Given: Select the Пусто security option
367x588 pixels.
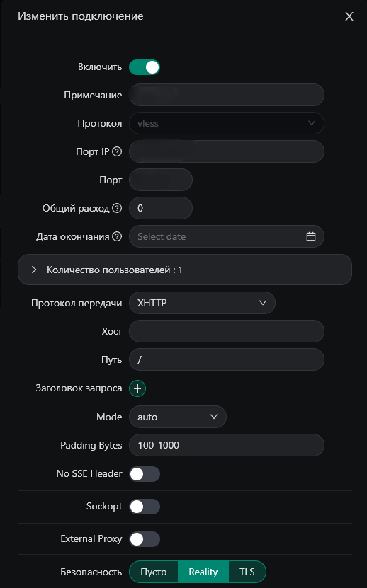Looking at the screenshot, I should coord(154,572).
